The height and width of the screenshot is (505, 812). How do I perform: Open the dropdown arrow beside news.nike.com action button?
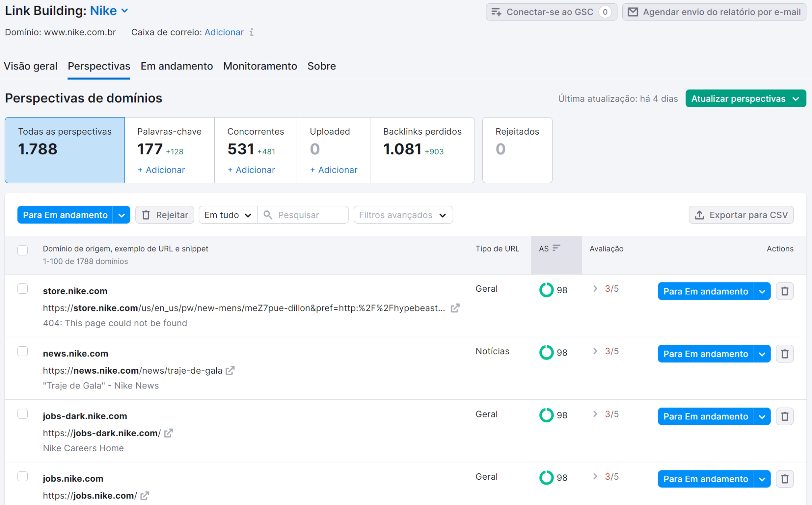(762, 354)
